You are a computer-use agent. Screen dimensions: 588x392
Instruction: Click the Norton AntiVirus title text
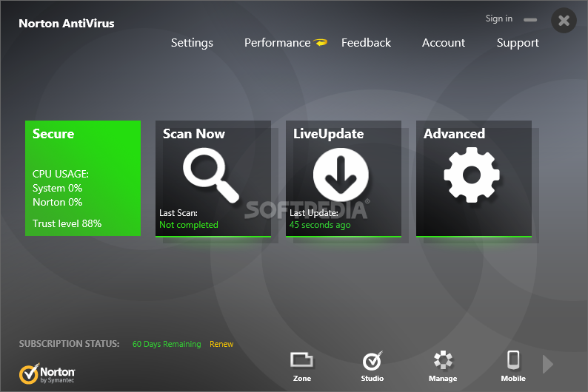[67, 24]
